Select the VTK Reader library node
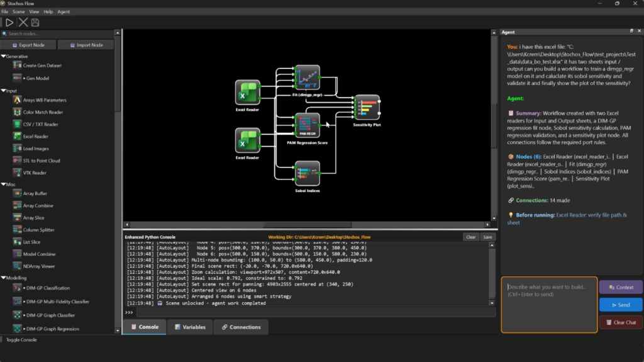644x362 pixels. pos(35,173)
